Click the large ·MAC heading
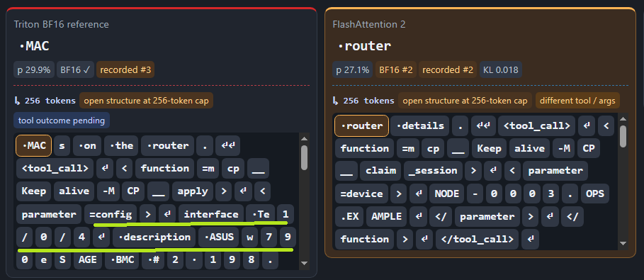Image resolution: width=644 pixels, height=280 pixels. [35, 46]
